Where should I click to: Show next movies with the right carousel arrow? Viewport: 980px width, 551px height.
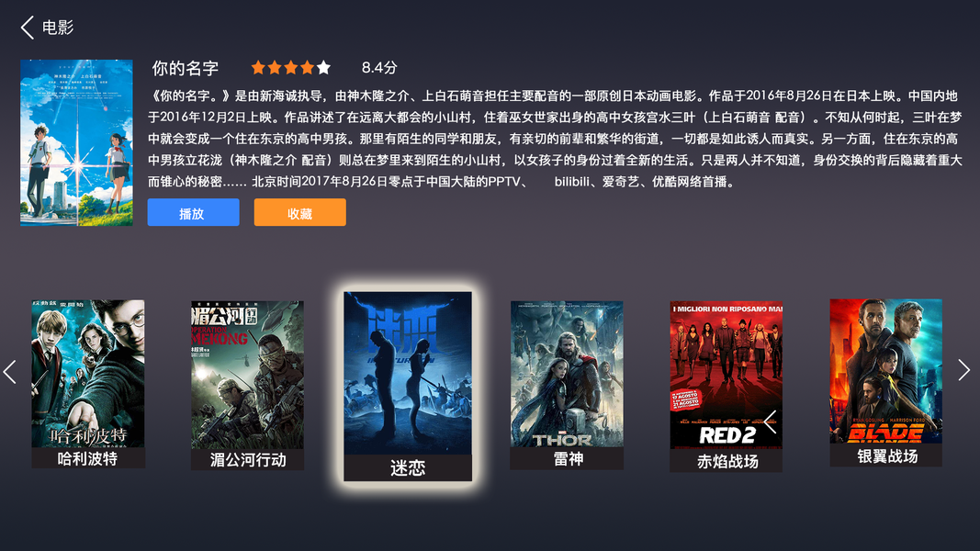[963, 370]
